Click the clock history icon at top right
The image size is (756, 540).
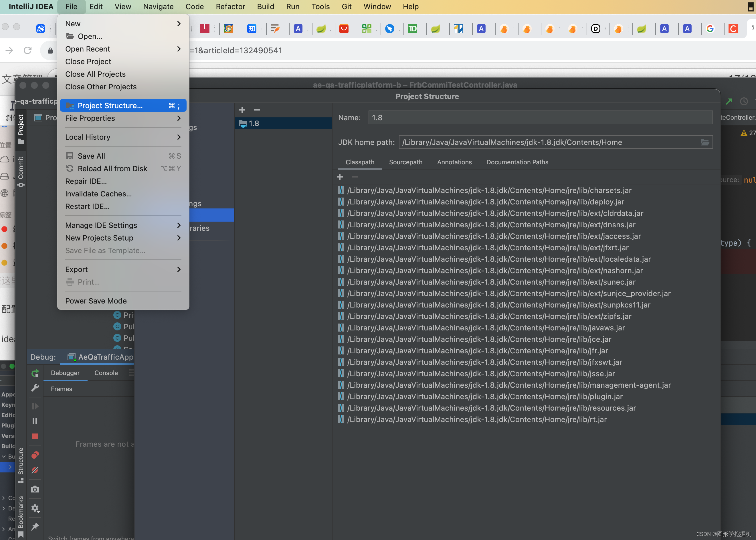pos(744,101)
